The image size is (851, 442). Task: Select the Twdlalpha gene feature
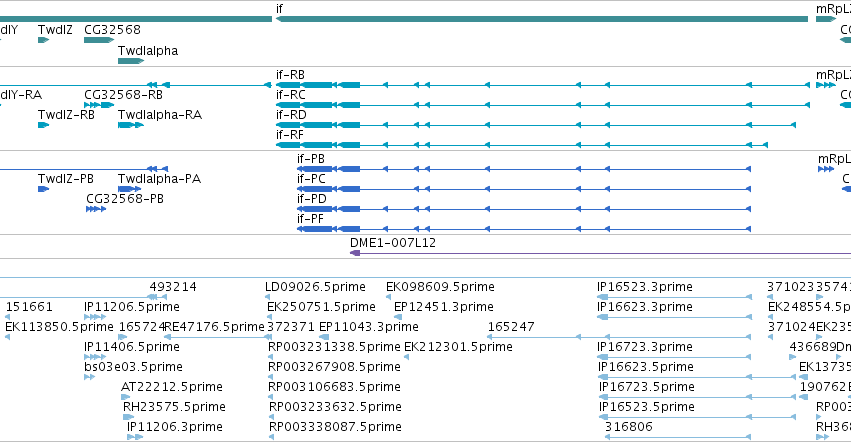tap(131, 61)
